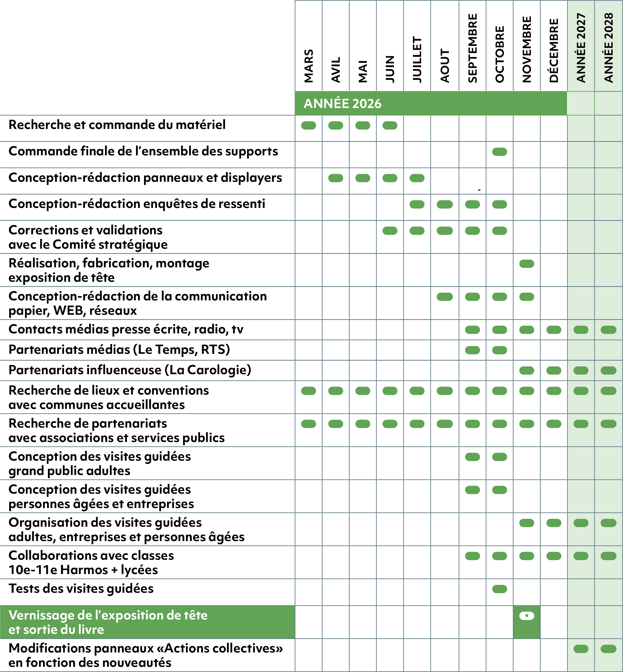Image resolution: width=623 pixels, height=672 pixels.
Task: Click the Corrections et validations marker in Juin
Action: coord(390,231)
